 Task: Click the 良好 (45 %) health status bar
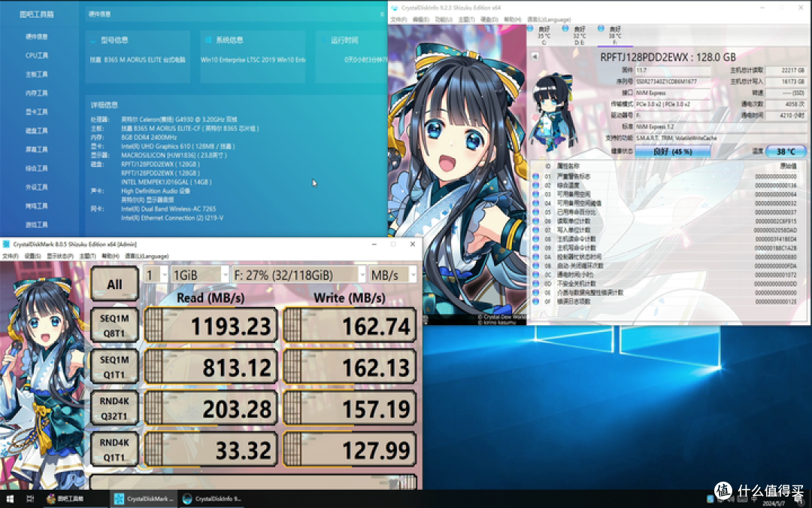pos(672,151)
